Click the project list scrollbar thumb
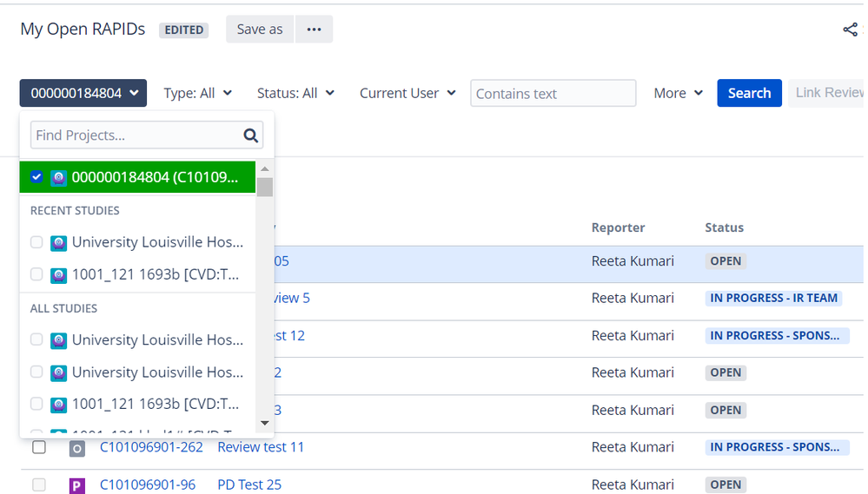Screen dimensions: 868x494 tap(265, 187)
